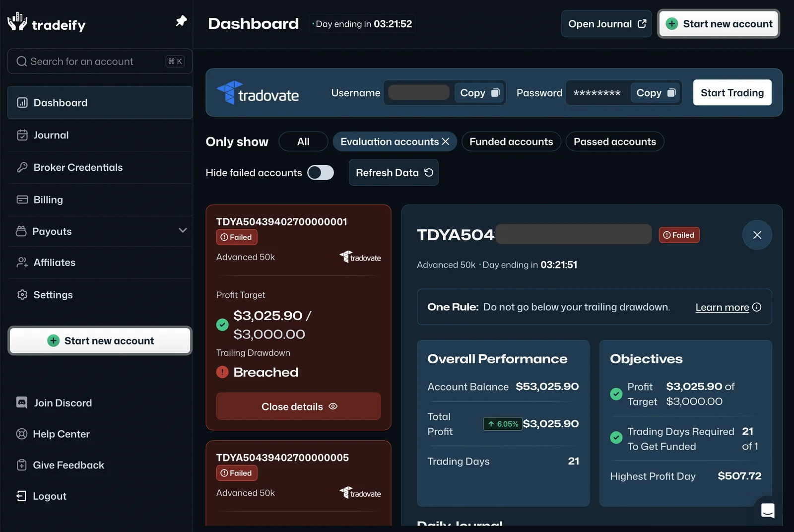Click the Payouts wallet icon
This screenshot has width=794, height=532.
(21, 231)
